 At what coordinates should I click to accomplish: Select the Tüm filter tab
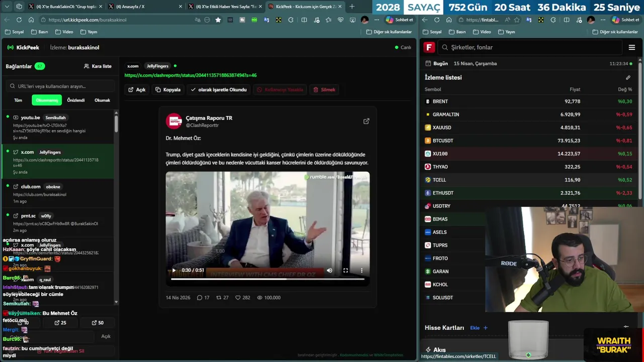point(18,100)
